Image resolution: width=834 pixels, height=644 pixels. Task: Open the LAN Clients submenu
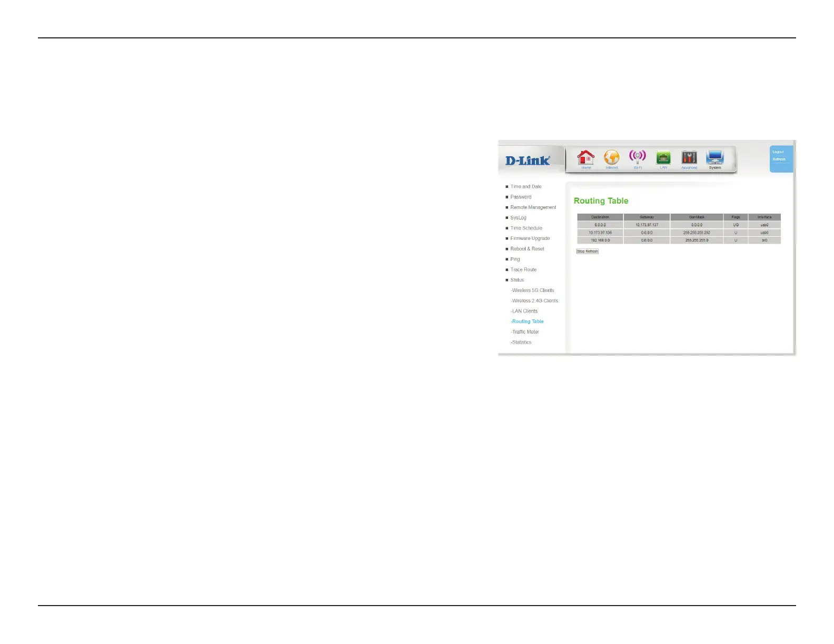click(524, 311)
